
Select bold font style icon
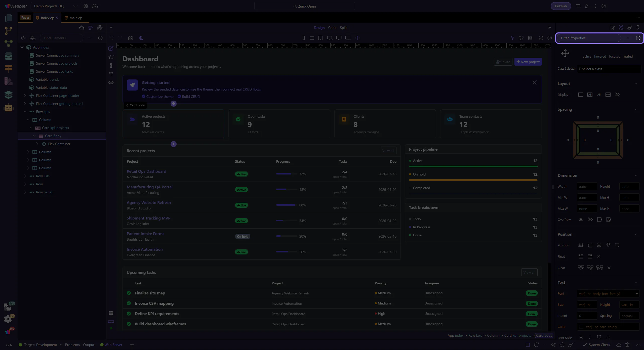(581, 337)
